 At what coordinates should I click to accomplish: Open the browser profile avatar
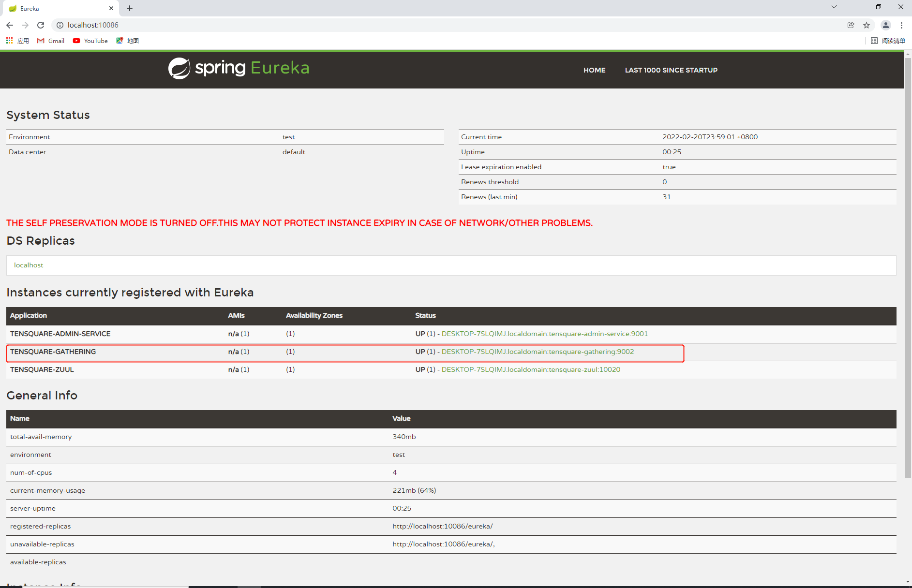pyautogui.click(x=886, y=25)
